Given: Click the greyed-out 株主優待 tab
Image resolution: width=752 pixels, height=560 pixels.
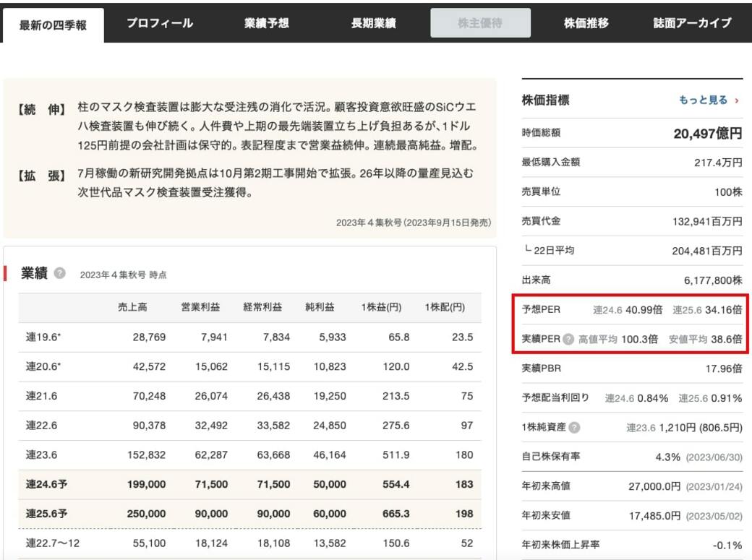Looking at the screenshot, I should 480,23.
